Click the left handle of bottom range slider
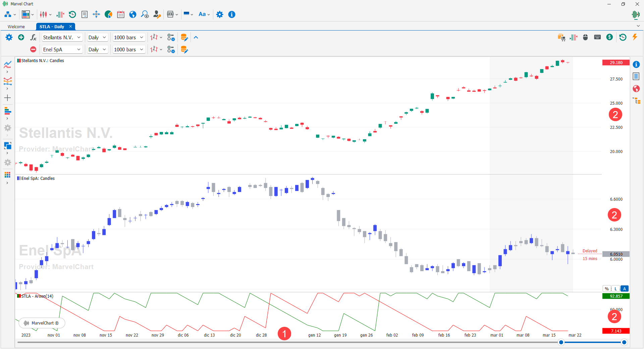 (561, 342)
